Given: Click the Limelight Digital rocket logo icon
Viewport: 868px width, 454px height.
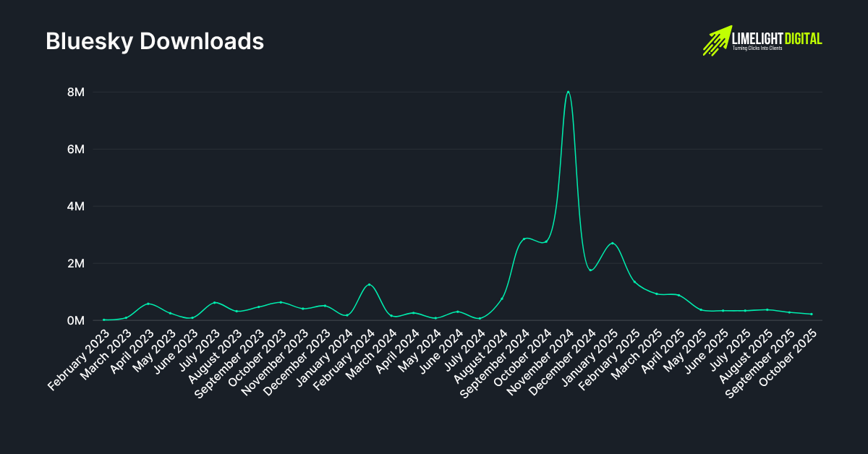Looking at the screenshot, I should [717, 40].
